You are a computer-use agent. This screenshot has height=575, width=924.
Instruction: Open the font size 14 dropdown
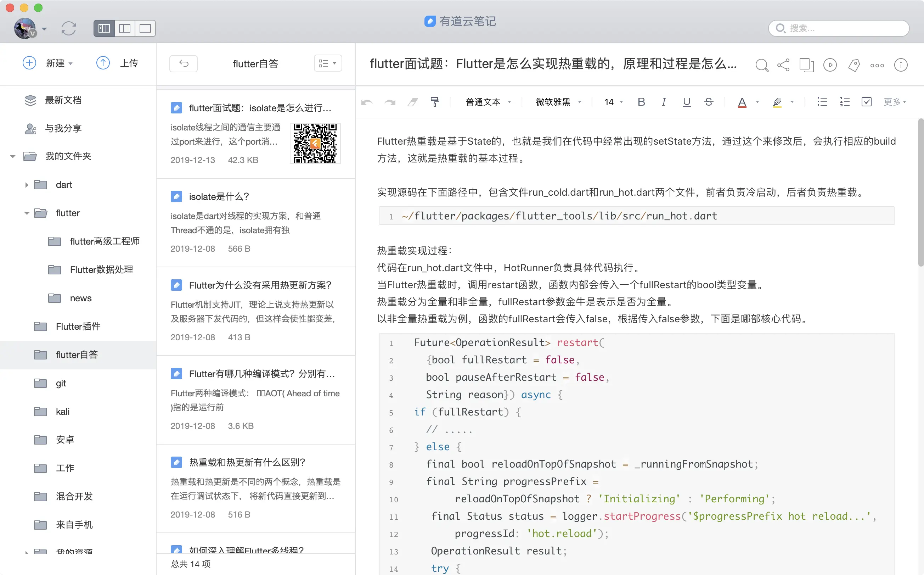click(614, 102)
